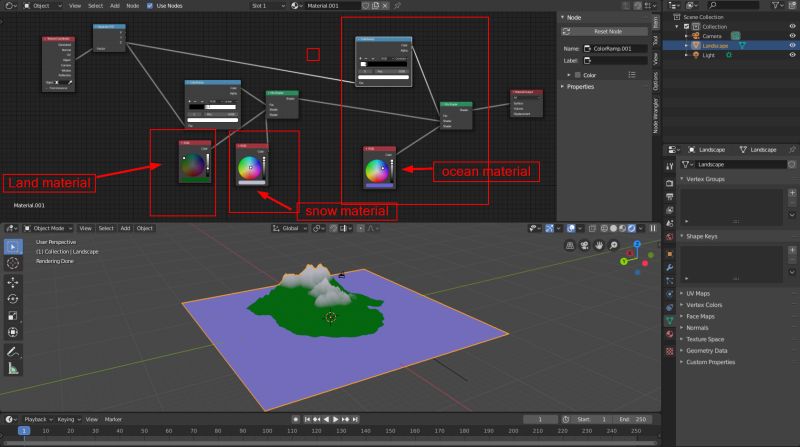This screenshot has width=800, height=447.
Task: Pin the material in node editor header
Action: point(397,6)
